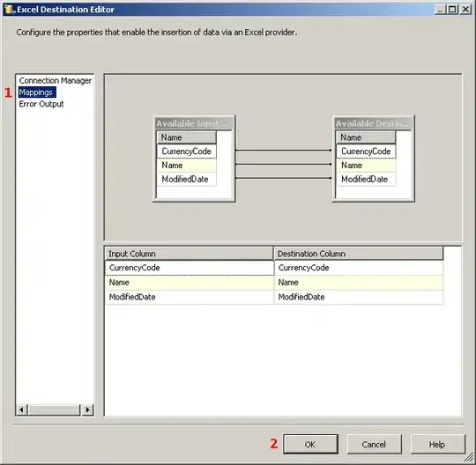Confirm with the OK button

(310, 444)
